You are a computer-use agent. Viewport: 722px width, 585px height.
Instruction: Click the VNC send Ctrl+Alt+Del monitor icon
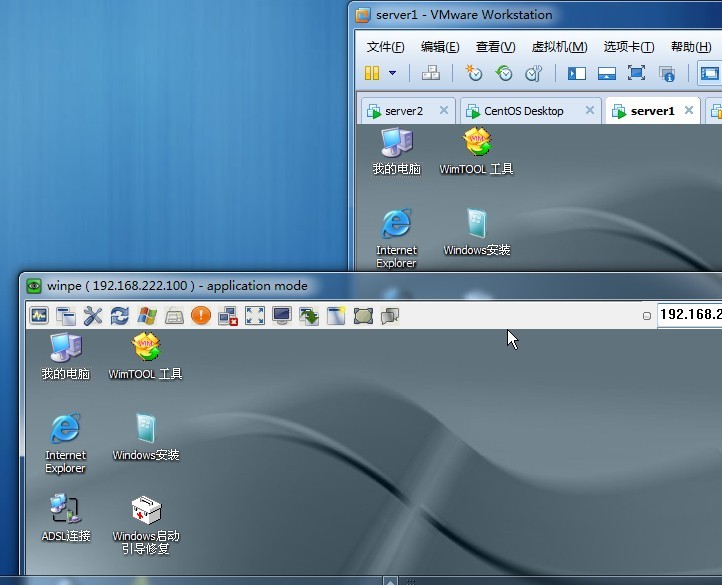(x=39, y=316)
